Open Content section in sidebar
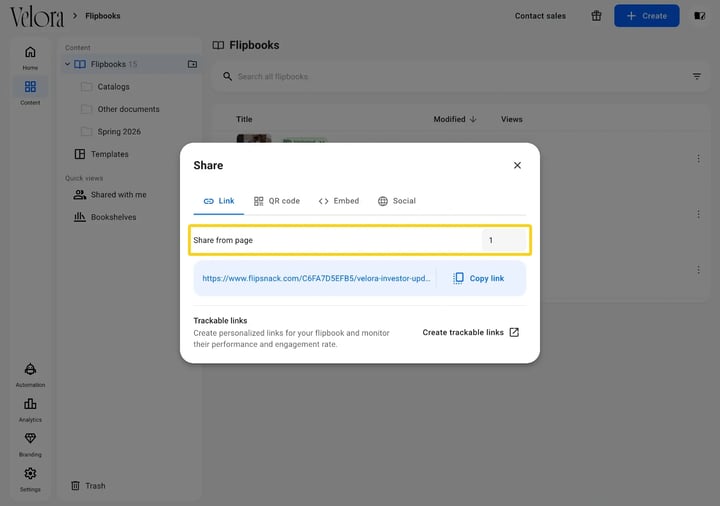The height and width of the screenshot is (506, 720). [30, 92]
